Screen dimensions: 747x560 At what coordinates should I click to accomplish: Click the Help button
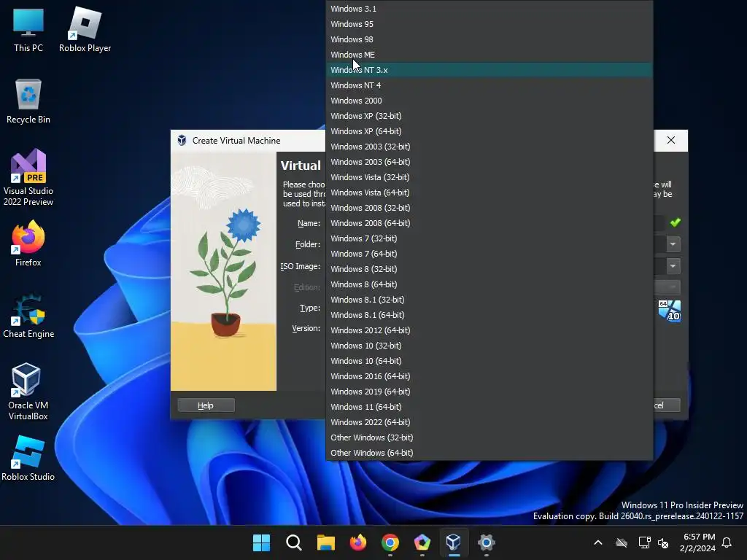coord(206,405)
